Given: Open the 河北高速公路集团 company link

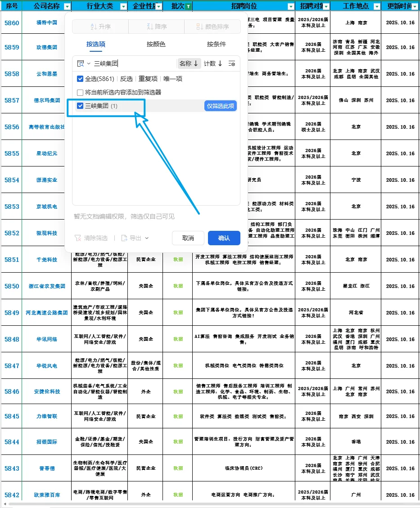Looking at the screenshot, I should 47,313.
